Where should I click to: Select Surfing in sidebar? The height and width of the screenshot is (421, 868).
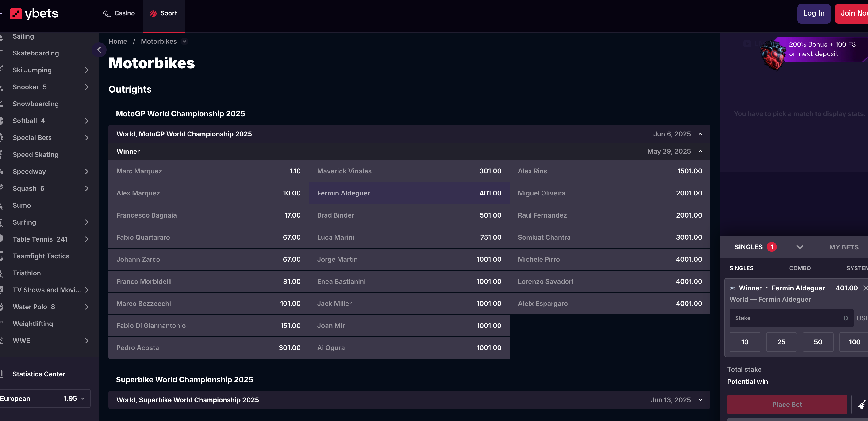(x=24, y=222)
